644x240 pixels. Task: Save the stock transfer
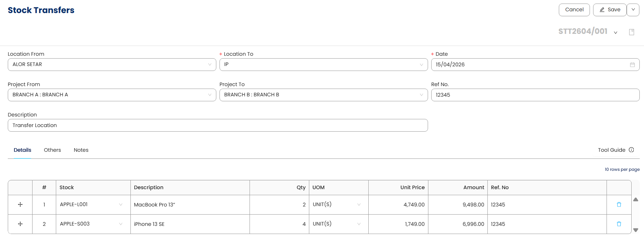point(610,10)
